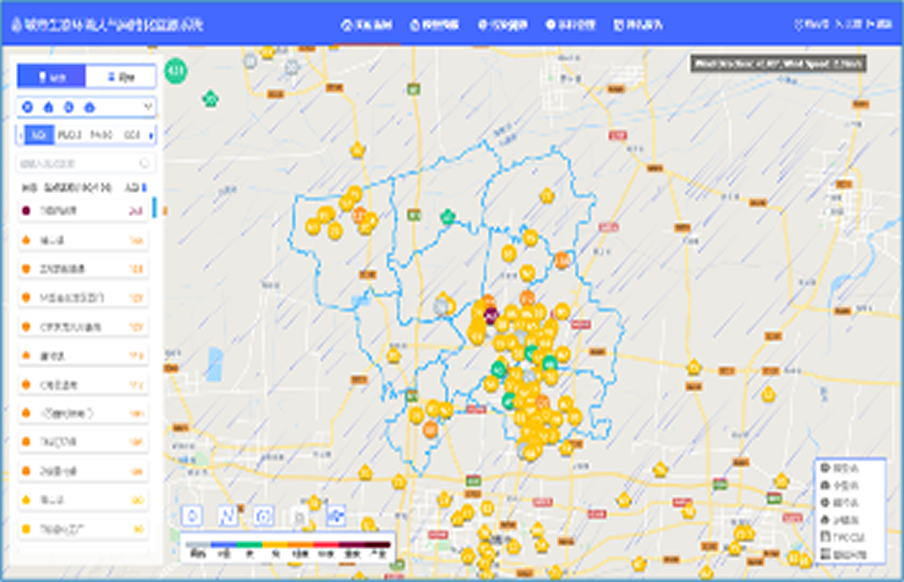Click left arrow of pollutant tab strip
This screenshot has height=582, width=904.
21,134
